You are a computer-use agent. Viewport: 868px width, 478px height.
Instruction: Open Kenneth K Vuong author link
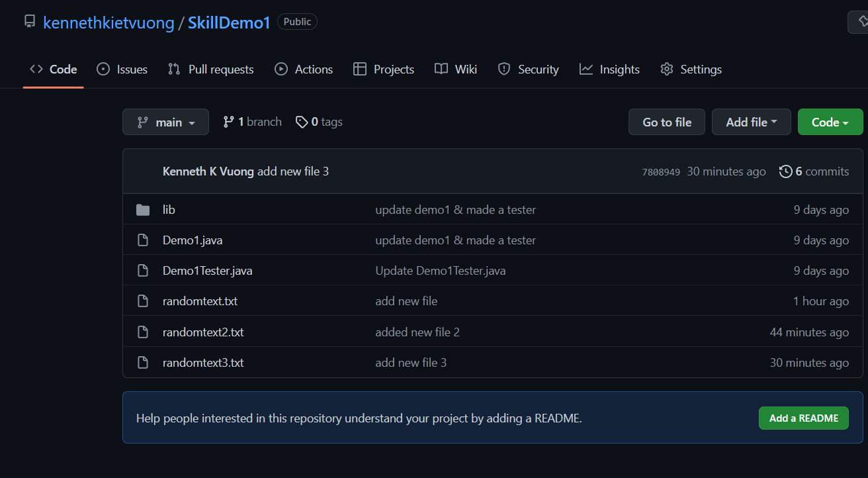(208, 171)
